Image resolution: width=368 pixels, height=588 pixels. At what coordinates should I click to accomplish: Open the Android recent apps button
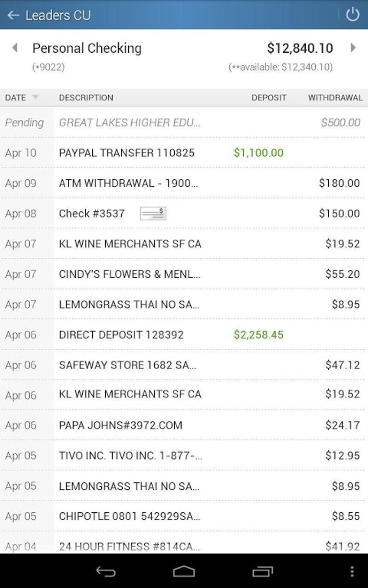(x=262, y=572)
